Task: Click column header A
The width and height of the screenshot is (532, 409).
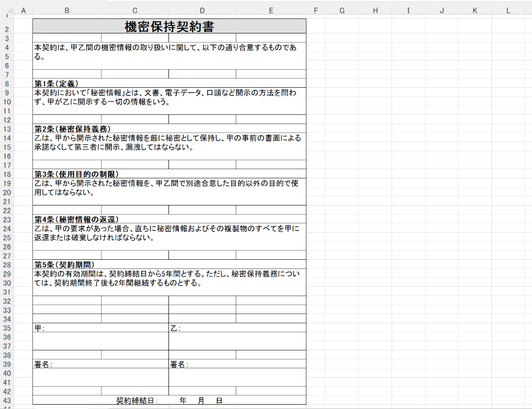Action: (23, 11)
